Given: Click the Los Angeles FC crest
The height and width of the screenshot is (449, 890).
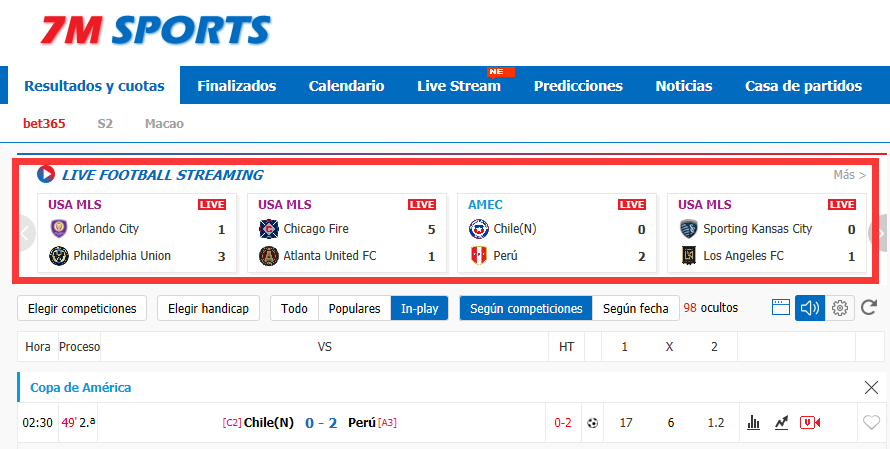Looking at the screenshot, I should [689, 256].
